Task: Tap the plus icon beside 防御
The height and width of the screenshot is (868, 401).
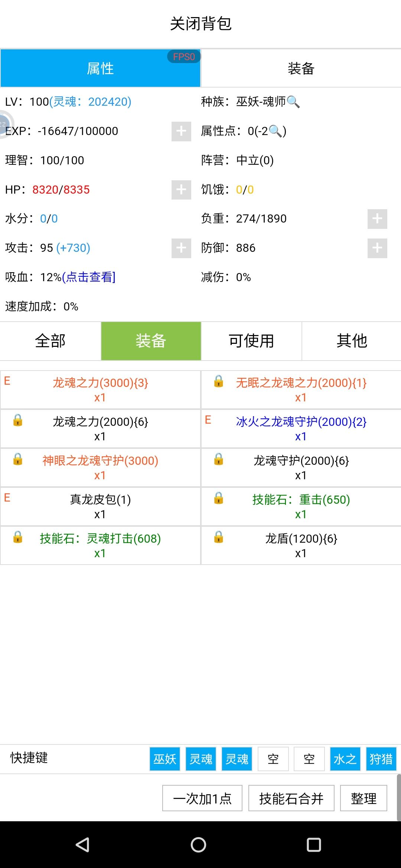Action: click(x=377, y=248)
